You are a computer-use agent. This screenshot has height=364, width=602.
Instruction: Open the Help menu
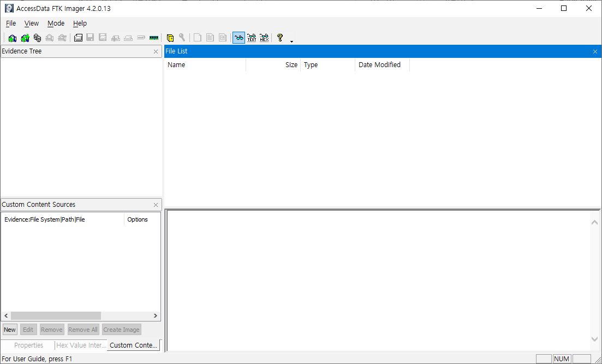[x=80, y=23]
